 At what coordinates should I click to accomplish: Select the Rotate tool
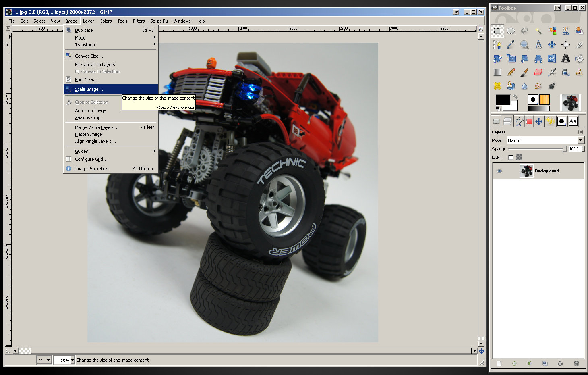(x=497, y=58)
